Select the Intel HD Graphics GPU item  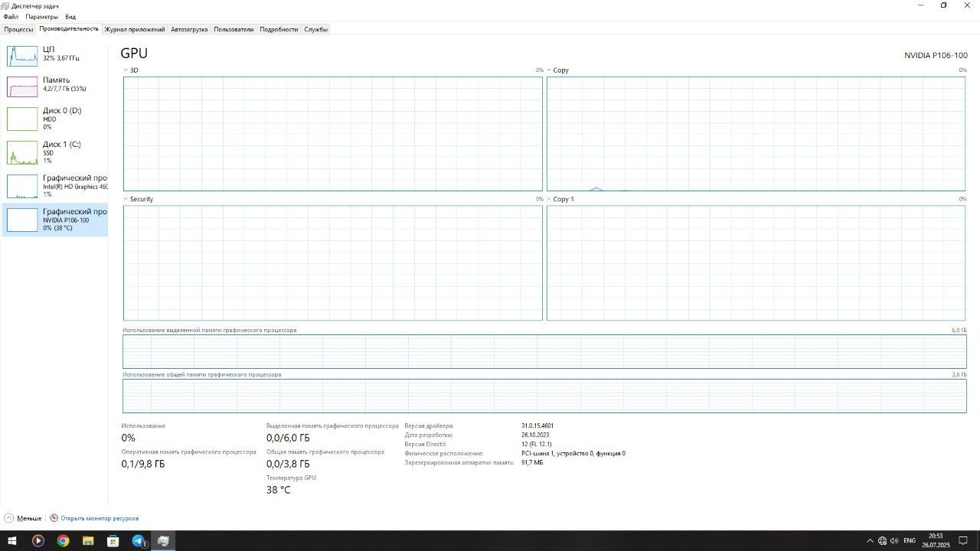(54, 186)
